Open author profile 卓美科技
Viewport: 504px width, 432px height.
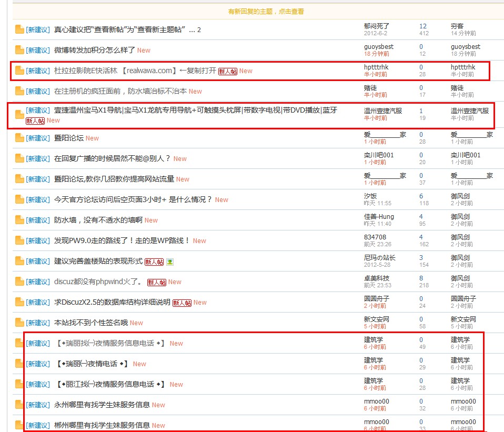(376, 278)
